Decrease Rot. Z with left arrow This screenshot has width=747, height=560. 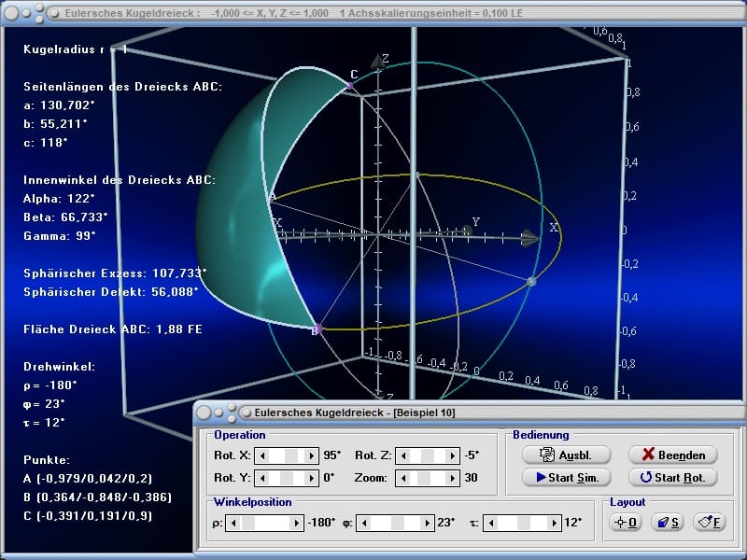click(402, 455)
